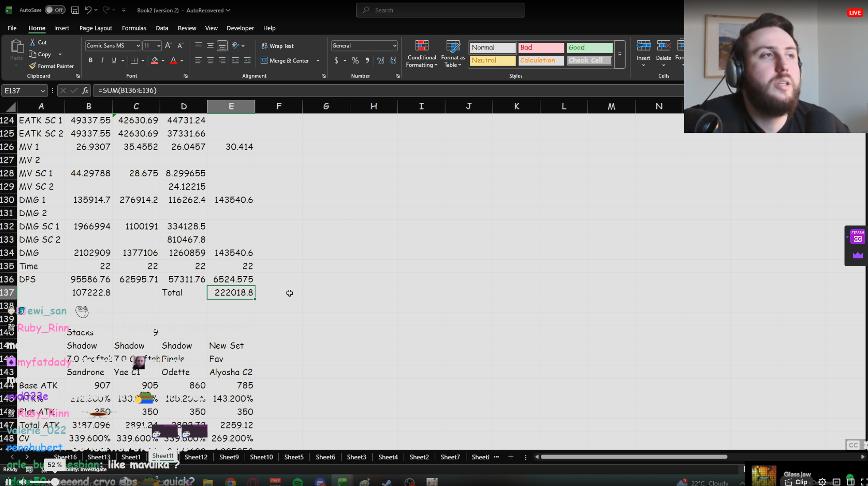Switch to the Insert ribbon tab
The height and width of the screenshot is (486, 868).
62,28
